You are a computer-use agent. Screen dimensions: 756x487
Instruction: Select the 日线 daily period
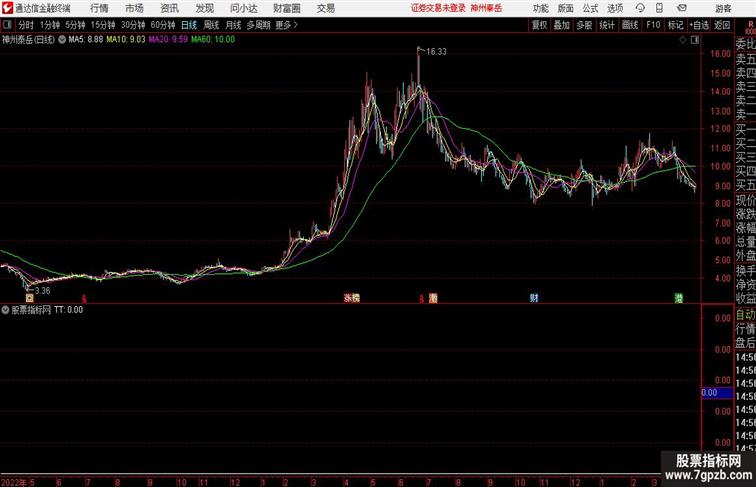pos(189,25)
